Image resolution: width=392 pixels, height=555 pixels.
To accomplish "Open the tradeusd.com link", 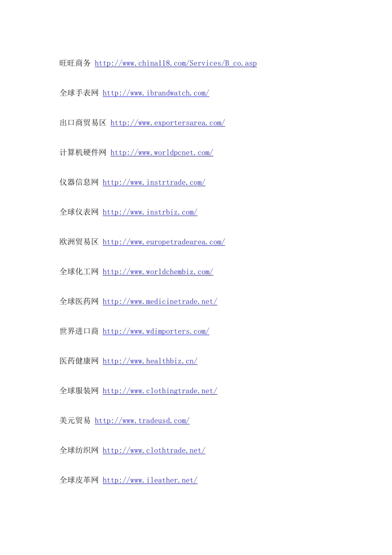I will tap(142, 421).
